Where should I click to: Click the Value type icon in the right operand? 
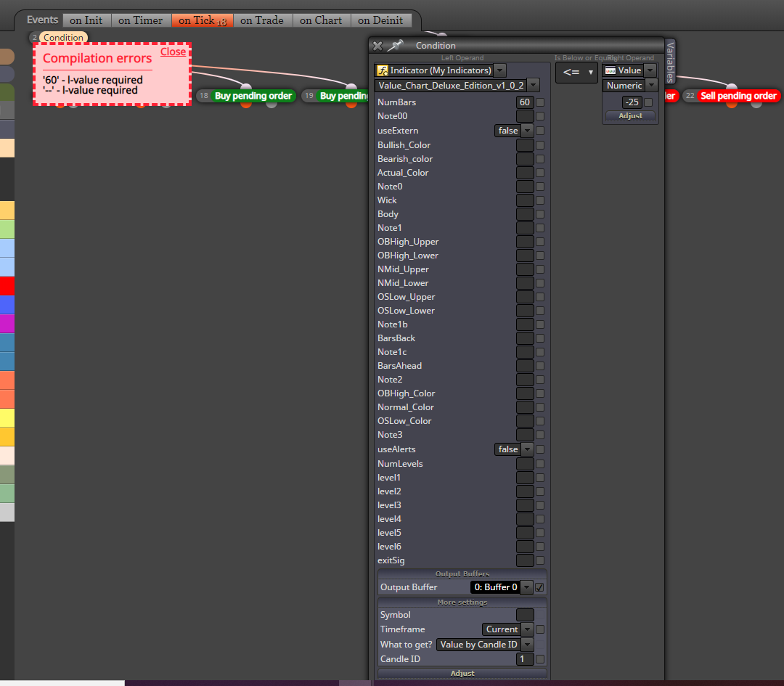pyautogui.click(x=610, y=70)
